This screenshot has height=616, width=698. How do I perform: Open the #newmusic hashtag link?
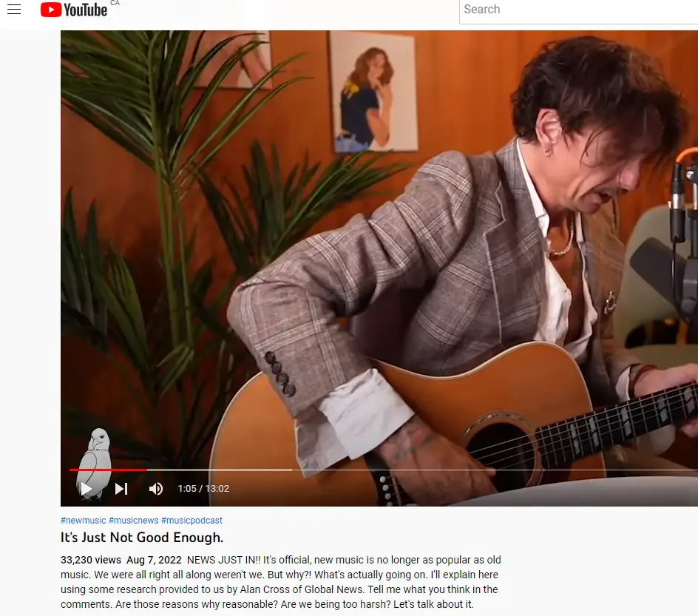pos(84,521)
